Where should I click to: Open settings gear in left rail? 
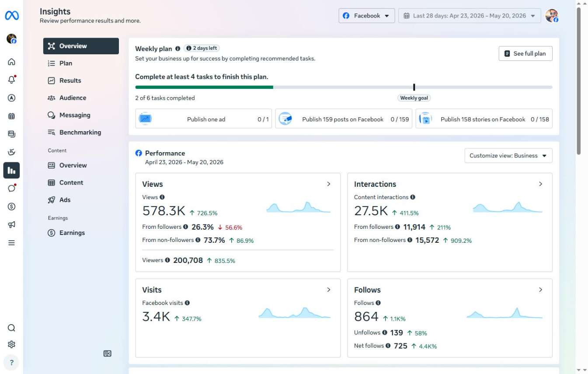[x=11, y=344]
